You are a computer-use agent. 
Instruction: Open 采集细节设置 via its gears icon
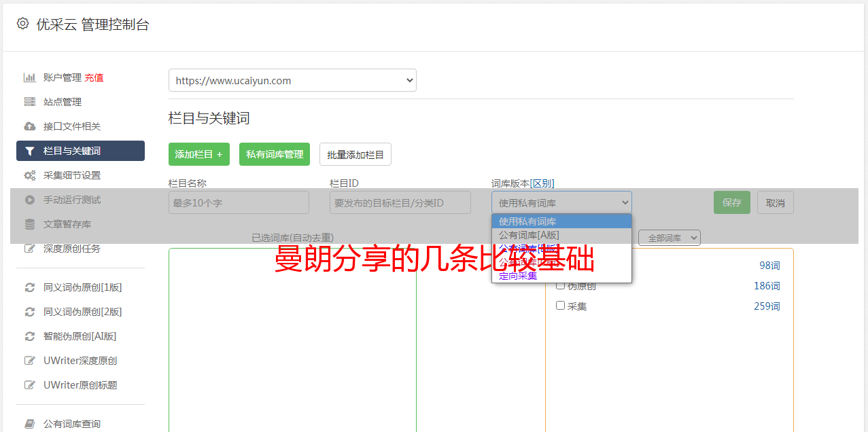[30, 175]
